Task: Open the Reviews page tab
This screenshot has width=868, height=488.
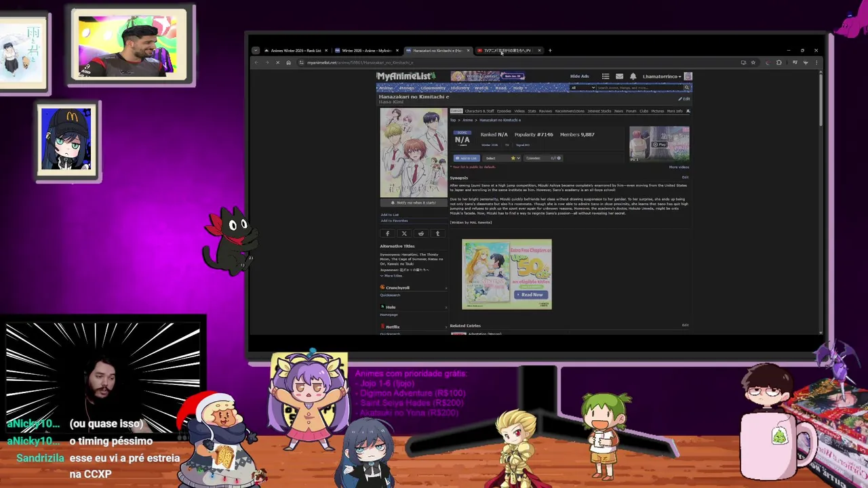Action: pos(545,111)
